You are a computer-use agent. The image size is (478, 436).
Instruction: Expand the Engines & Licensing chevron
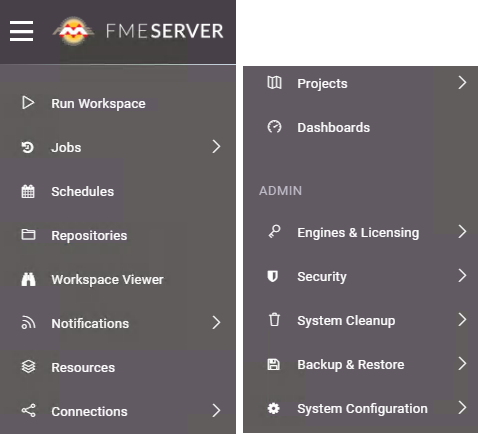click(462, 232)
